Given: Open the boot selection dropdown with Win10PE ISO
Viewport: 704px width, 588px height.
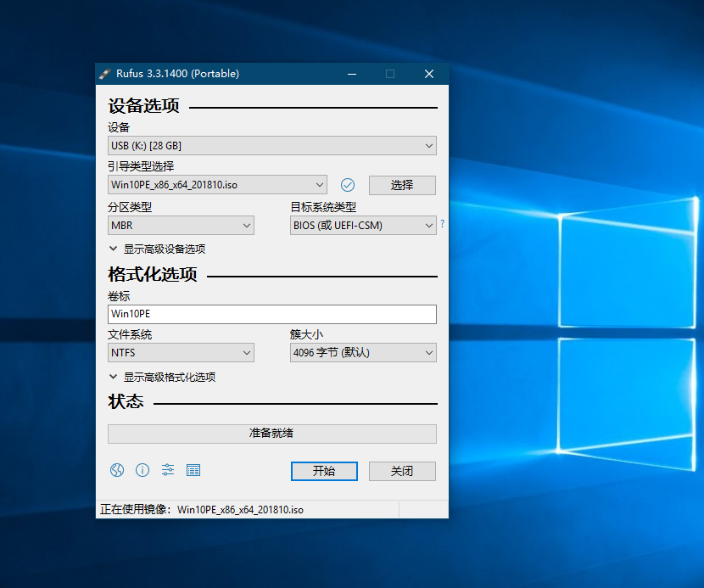Looking at the screenshot, I should 217,185.
